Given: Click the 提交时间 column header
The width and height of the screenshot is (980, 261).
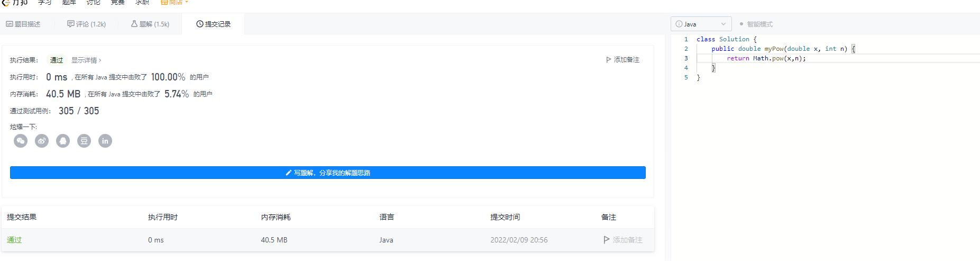Looking at the screenshot, I should (x=505, y=217).
